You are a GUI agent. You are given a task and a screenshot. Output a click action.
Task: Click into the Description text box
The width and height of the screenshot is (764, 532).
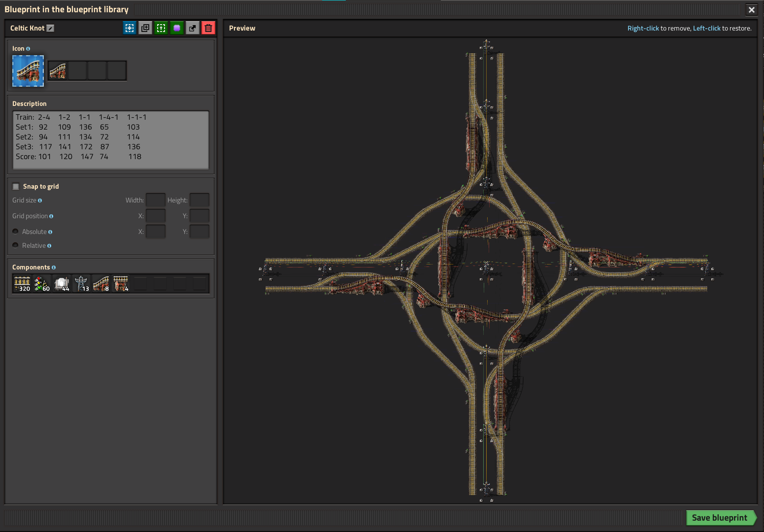coord(110,140)
